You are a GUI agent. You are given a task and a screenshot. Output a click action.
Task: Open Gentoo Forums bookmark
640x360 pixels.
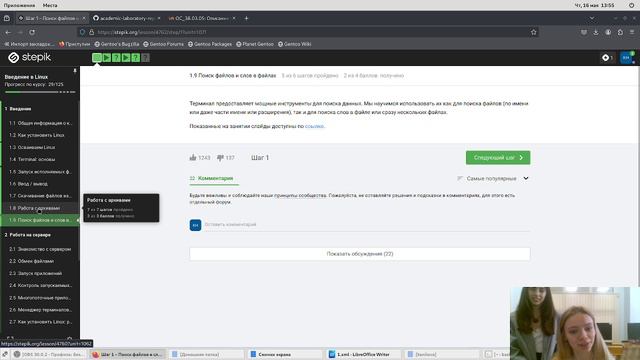click(163, 44)
